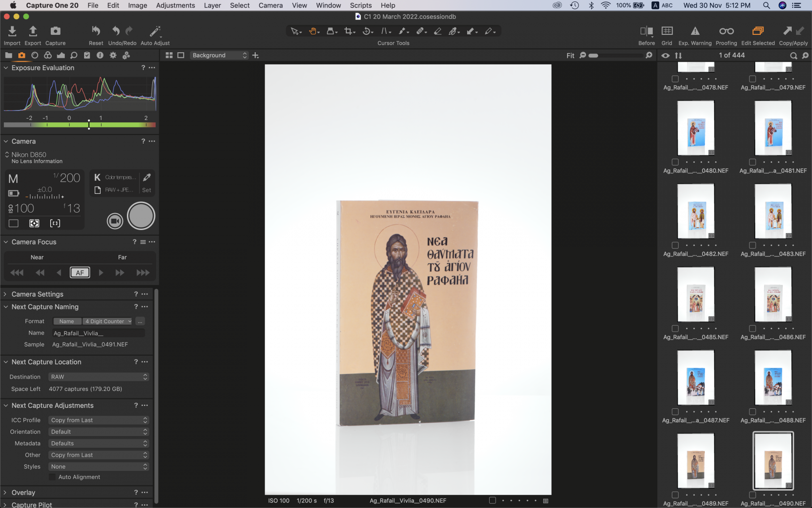Select thumbnail Ag_Rafail 0486.NEF

point(773,294)
